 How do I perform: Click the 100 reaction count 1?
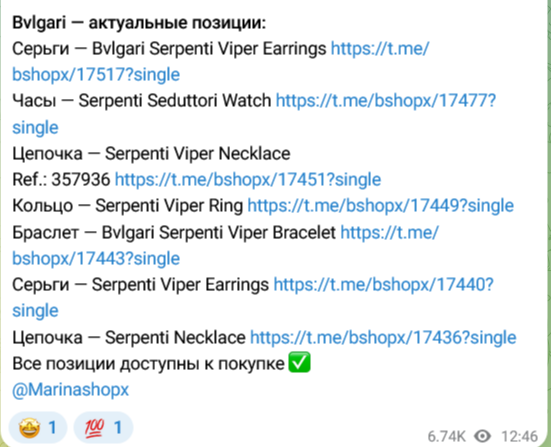[118, 428]
